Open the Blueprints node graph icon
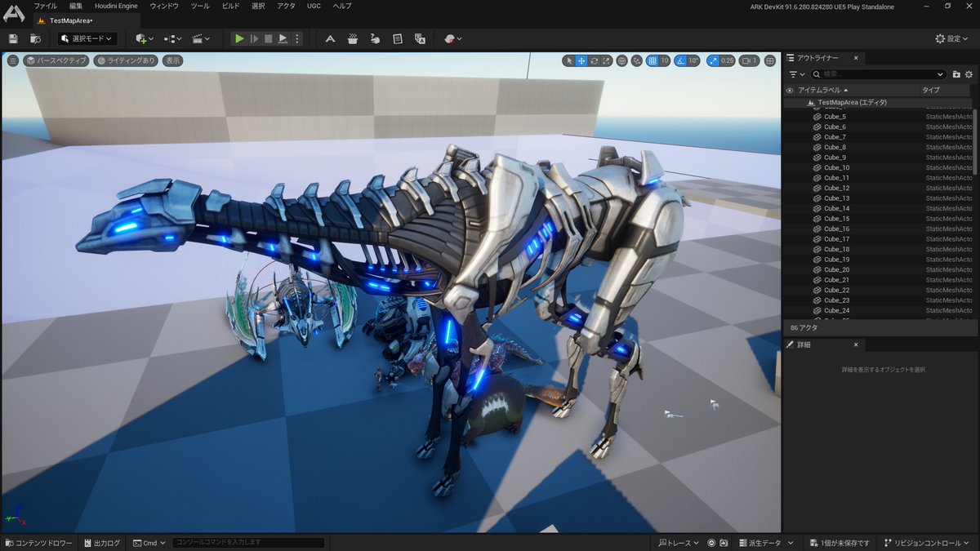Image resolution: width=980 pixels, height=551 pixels. [x=173, y=38]
